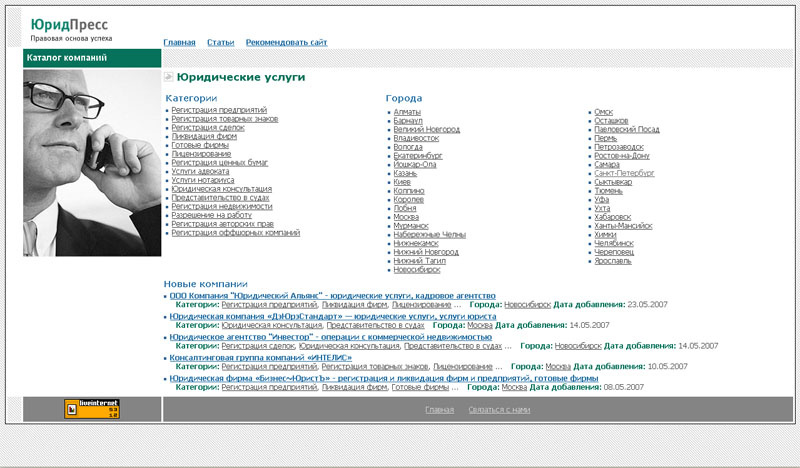Viewport: 800px width, 468px height.
Task: Select the Ярославль city link
Action: pos(612,260)
